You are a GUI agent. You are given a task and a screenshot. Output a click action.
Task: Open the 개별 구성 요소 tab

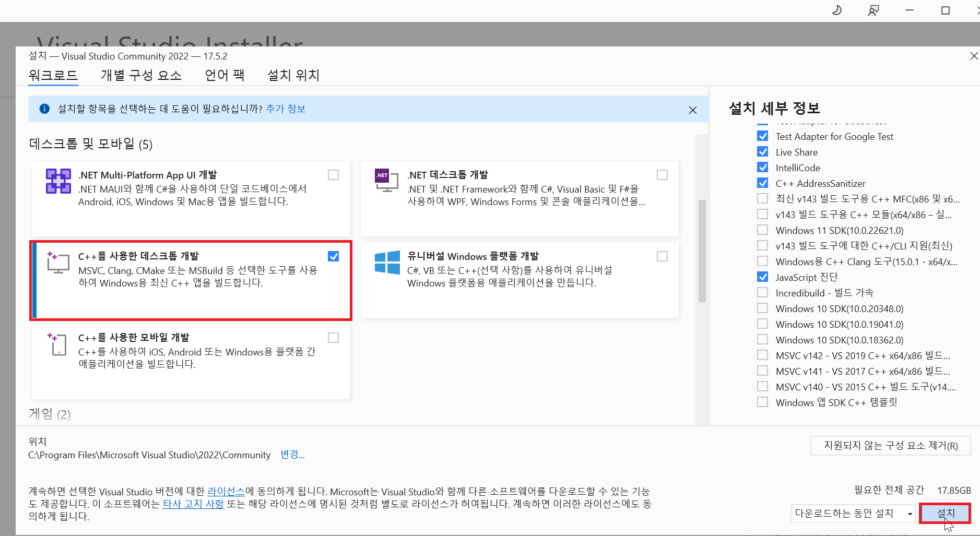pos(141,75)
